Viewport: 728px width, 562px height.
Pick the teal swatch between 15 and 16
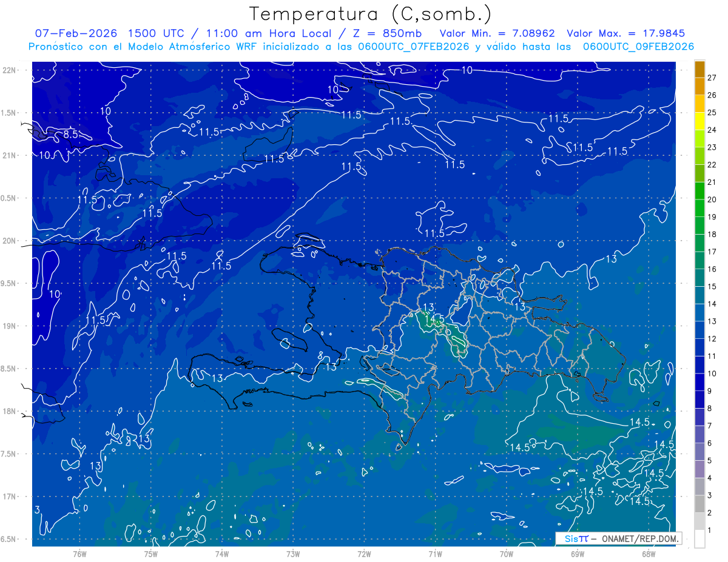coord(699,278)
